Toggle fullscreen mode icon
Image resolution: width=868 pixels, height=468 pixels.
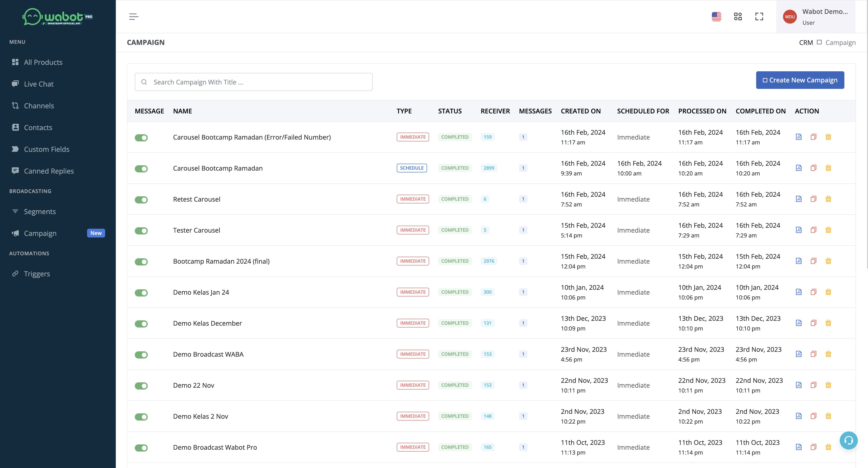click(x=759, y=16)
